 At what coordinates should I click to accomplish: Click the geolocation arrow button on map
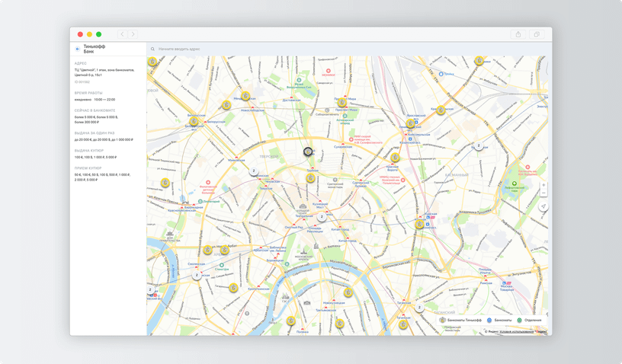543,206
